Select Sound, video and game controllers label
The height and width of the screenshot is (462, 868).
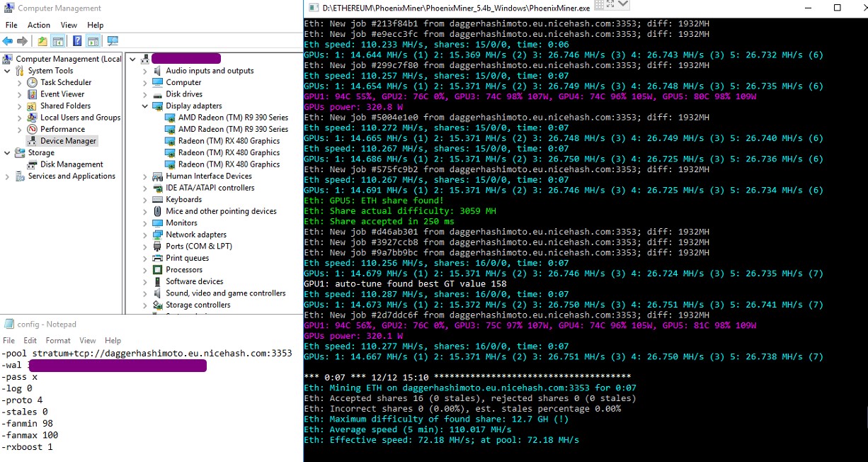click(226, 293)
